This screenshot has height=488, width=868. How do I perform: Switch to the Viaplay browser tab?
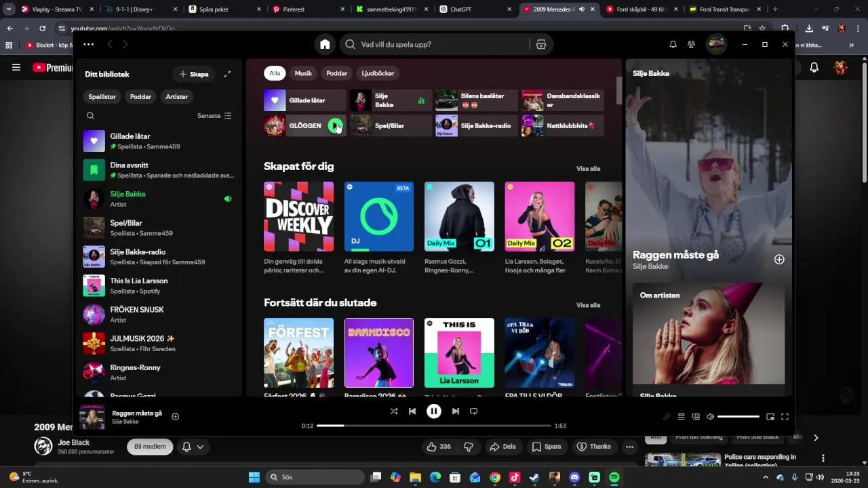(58, 9)
